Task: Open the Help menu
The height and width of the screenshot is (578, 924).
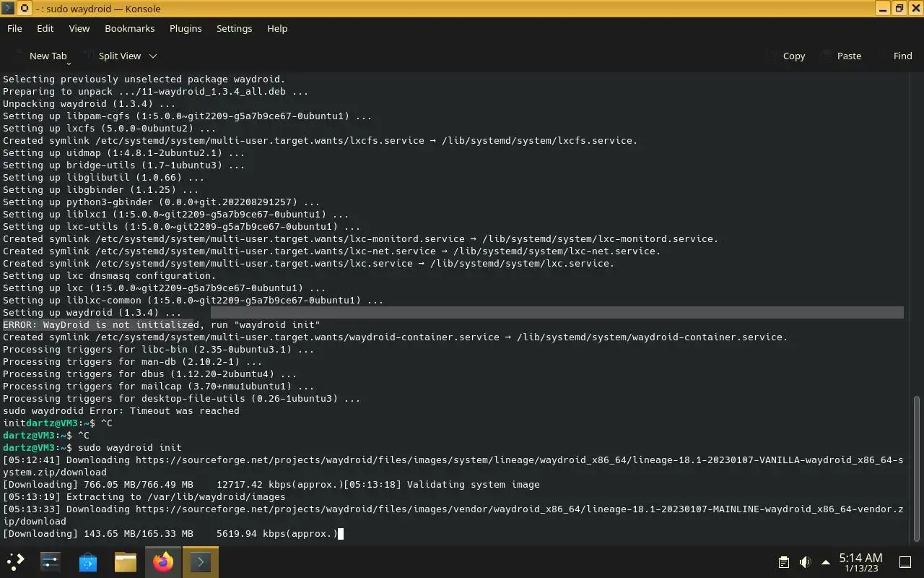Action: click(x=277, y=28)
